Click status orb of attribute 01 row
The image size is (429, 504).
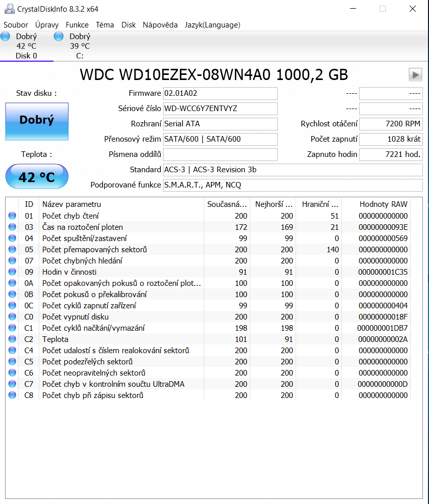click(12, 216)
